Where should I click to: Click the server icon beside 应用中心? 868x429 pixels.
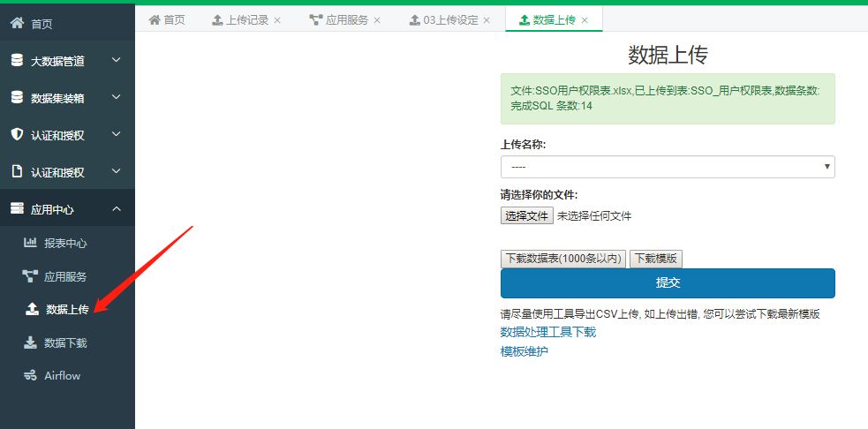click(17, 208)
